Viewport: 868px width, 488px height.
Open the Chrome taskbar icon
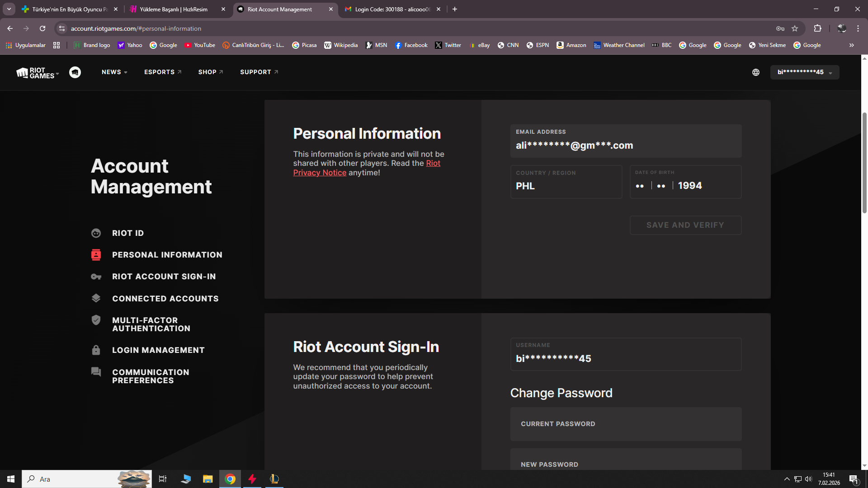(x=230, y=479)
